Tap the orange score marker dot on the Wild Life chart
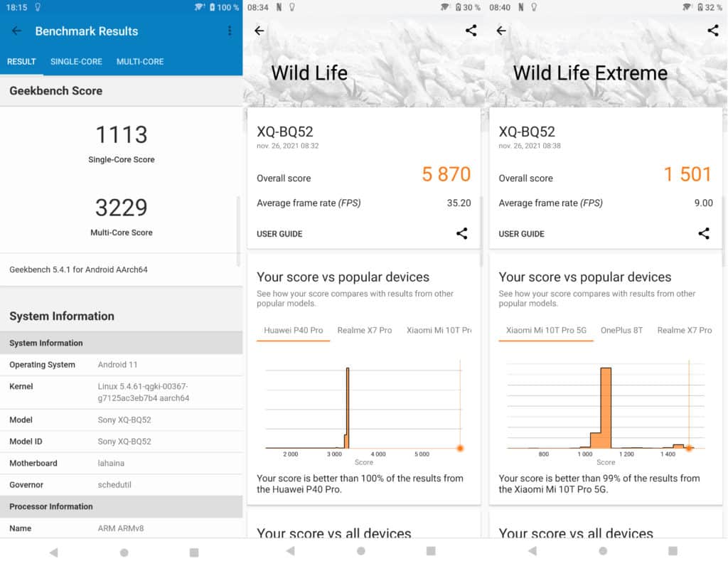This screenshot has height=566, width=728. [x=460, y=448]
